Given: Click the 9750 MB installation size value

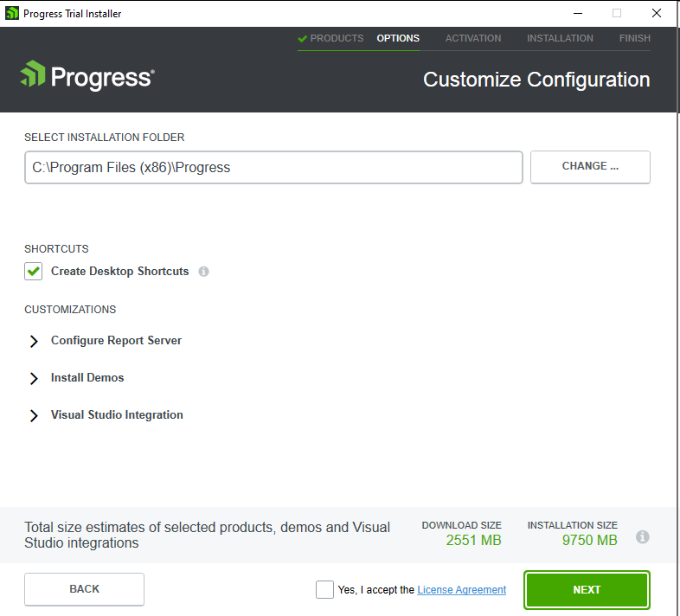Looking at the screenshot, I should pyautogui.click(x=589, y=540).
